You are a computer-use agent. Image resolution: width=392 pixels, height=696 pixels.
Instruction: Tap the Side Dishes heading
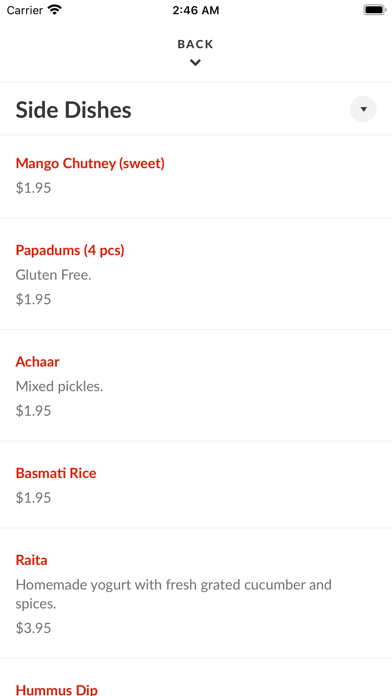tap(74, 110)
